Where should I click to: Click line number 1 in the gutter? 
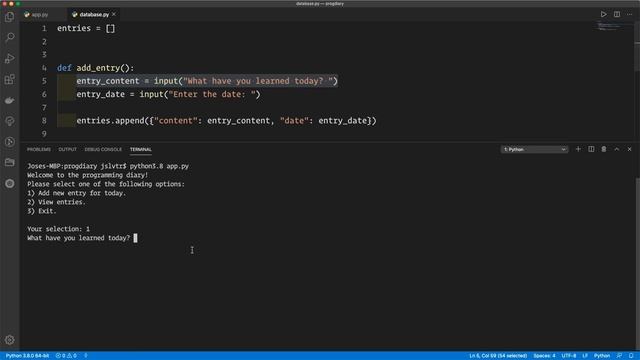pos(44,29)
